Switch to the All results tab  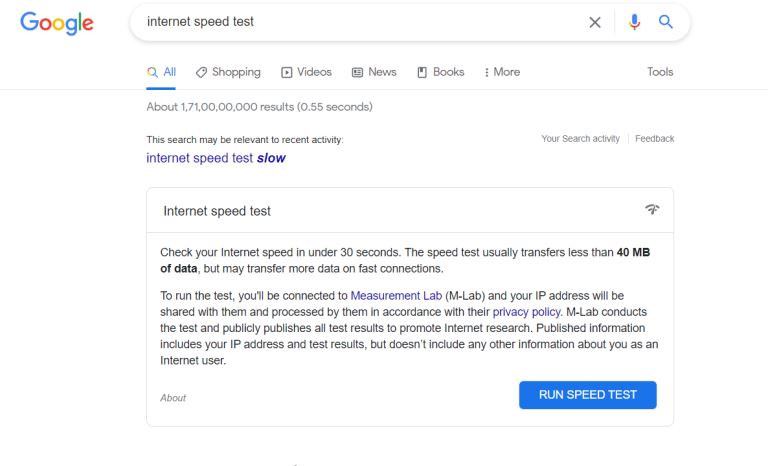point(161,72)
